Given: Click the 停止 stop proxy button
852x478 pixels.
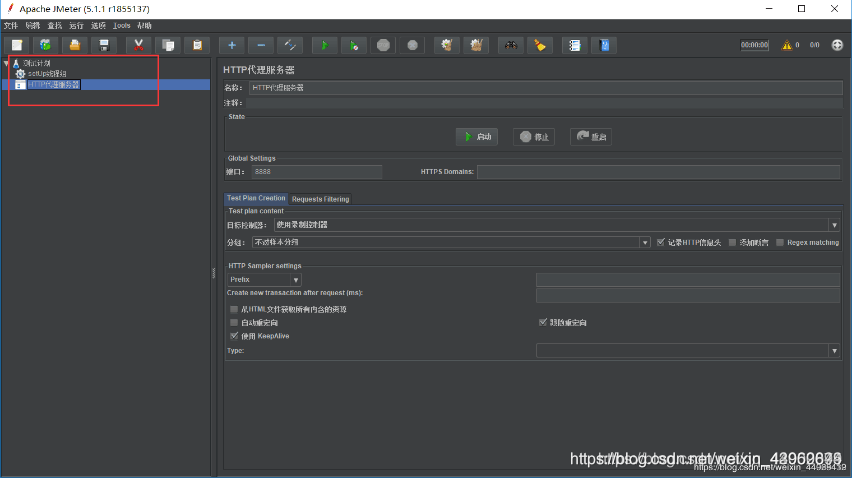Looking at the screenshot, I should point(534,137).
